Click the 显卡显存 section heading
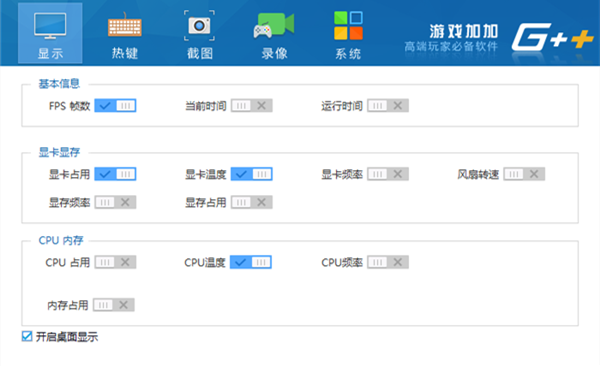This screenshot has width=600, height=366. (59, 152)
